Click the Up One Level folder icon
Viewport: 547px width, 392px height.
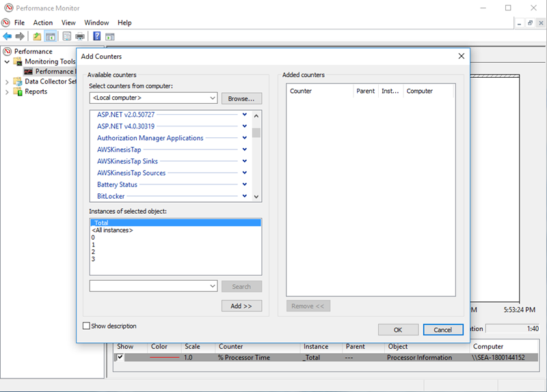point(37,36)
